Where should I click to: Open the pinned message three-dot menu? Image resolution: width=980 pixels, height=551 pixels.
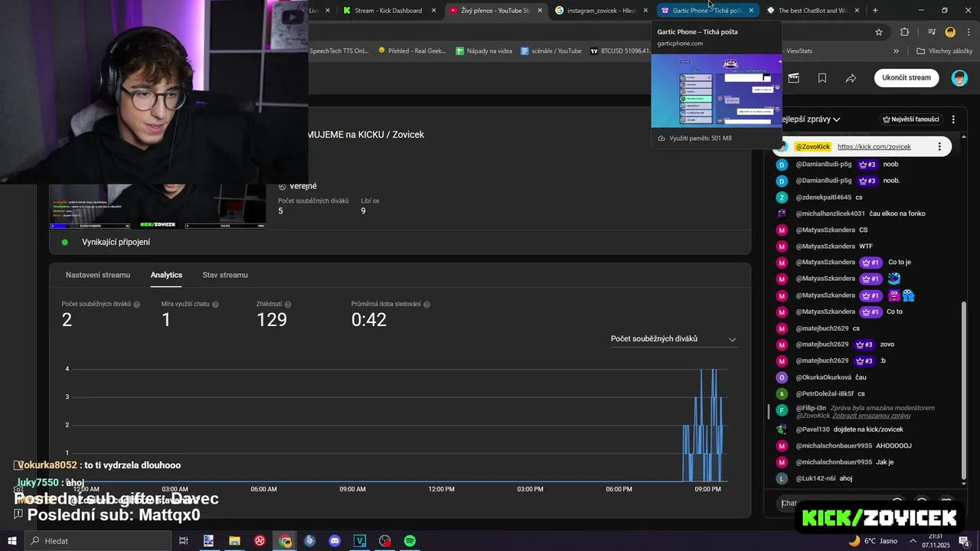tap(939, 146)
